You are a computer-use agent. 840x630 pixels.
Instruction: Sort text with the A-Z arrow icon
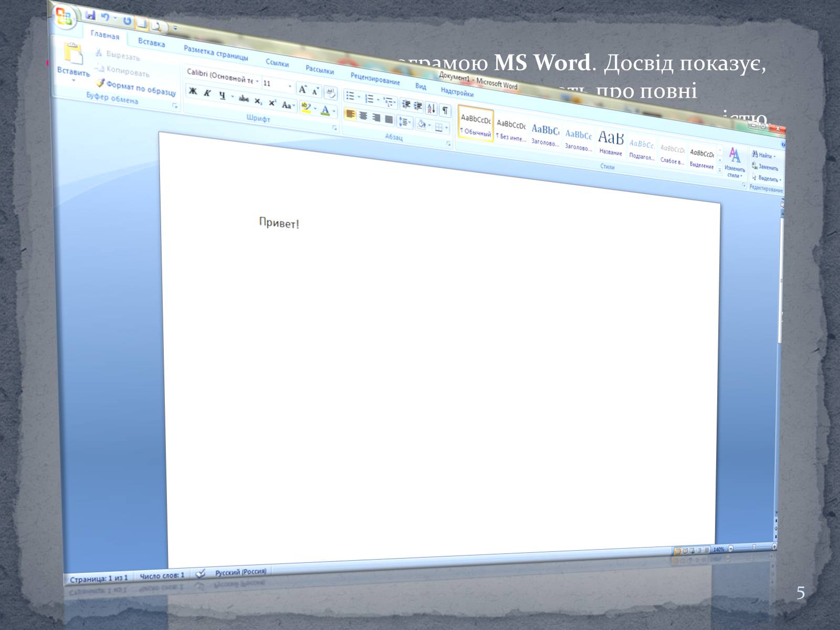click(432, 109)
